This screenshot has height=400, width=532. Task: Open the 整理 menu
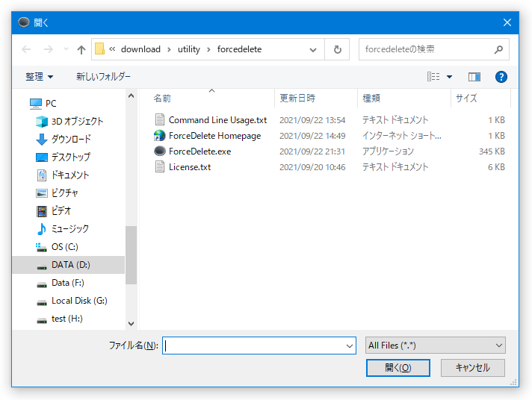pyautogui.click(x=39, y=77)
